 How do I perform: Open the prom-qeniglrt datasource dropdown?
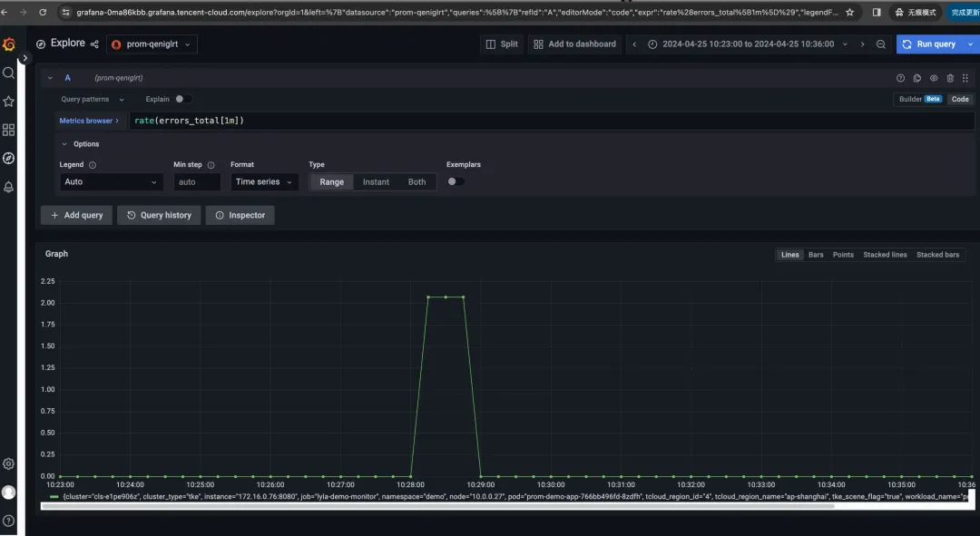[152, 44]
